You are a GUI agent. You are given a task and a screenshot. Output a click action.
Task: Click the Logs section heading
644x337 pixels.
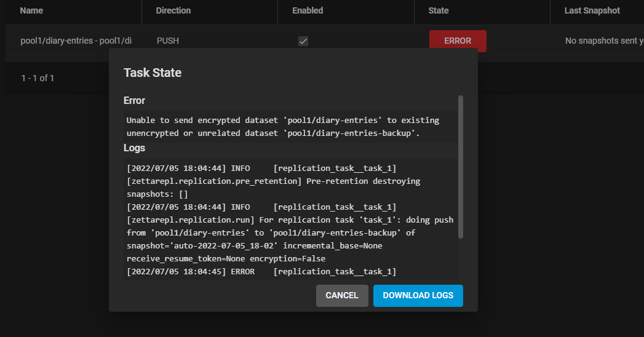pos(134,148)
